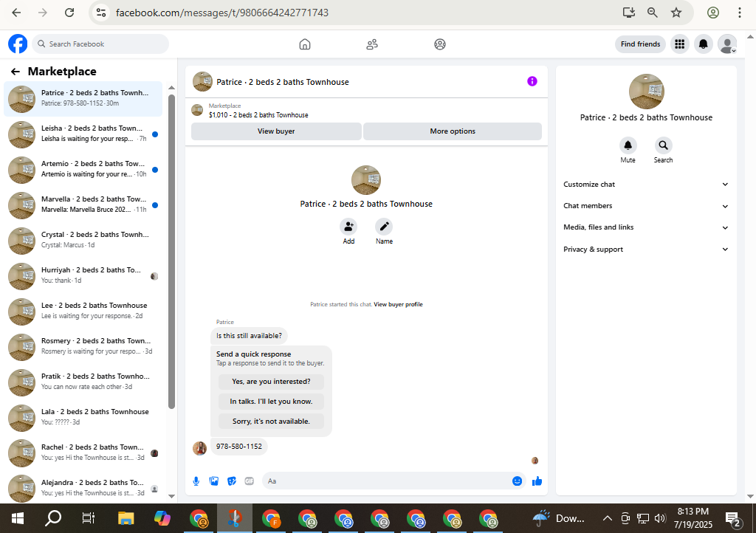
Task: Open the Rachel conversation
Action: tap(83, 453)
